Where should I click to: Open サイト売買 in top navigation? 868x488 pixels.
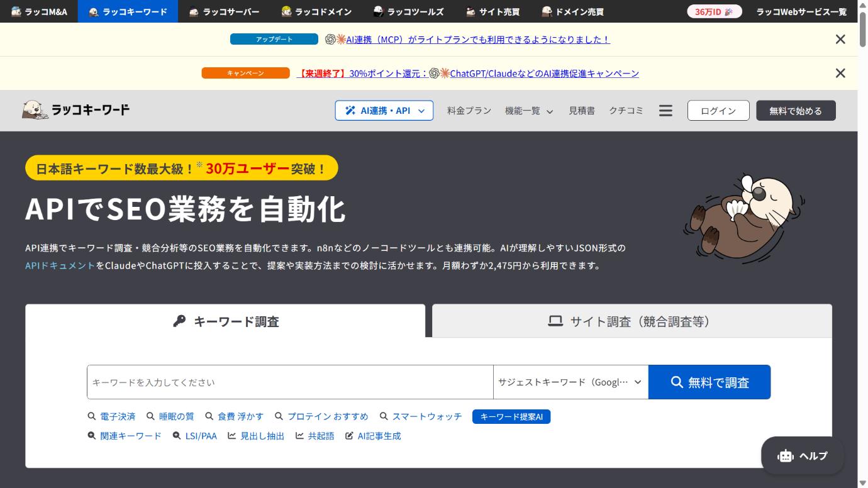[x=492, y=11]
